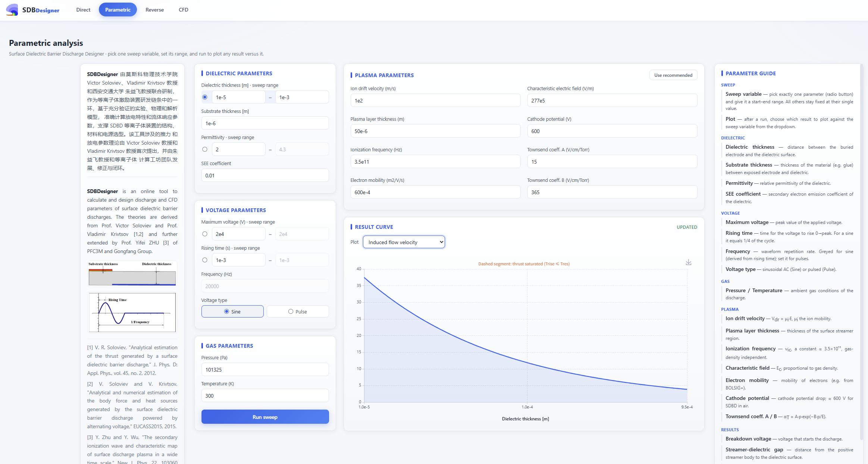The height and width of the screenshot is (464, 868).
Task: Click the Pressure (Pa) input field
Action: tap(265, 370)
